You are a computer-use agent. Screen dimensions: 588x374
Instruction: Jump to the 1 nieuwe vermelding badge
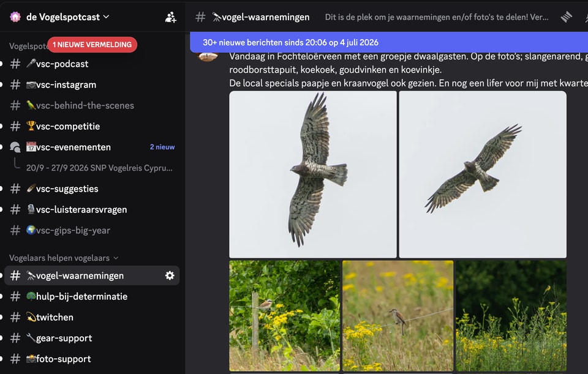click(92, 45)
